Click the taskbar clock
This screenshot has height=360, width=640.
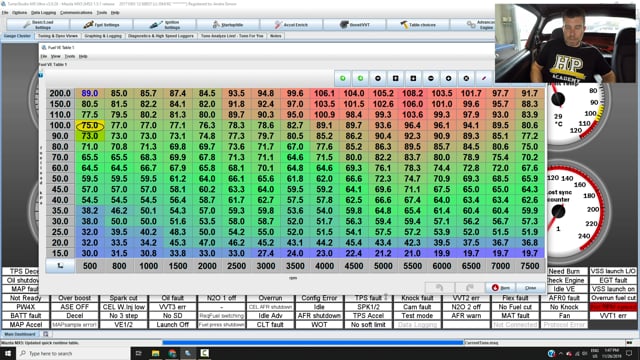611,353
